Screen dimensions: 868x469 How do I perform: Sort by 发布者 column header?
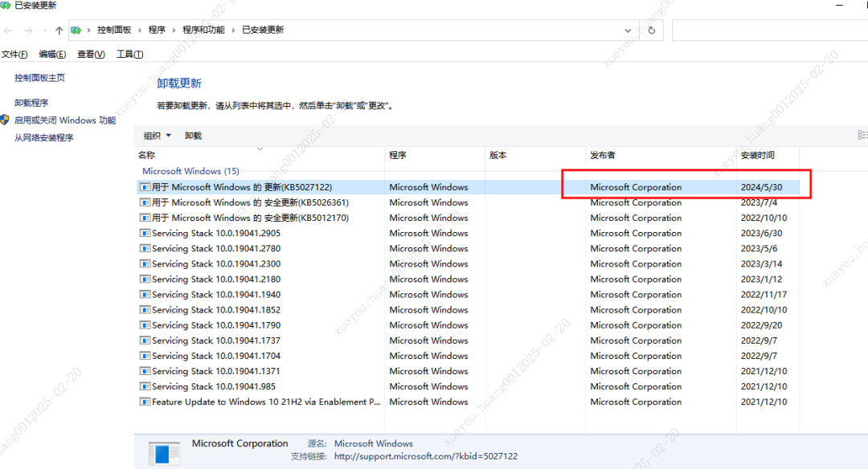pyautogui.click(x=661, y=156)
